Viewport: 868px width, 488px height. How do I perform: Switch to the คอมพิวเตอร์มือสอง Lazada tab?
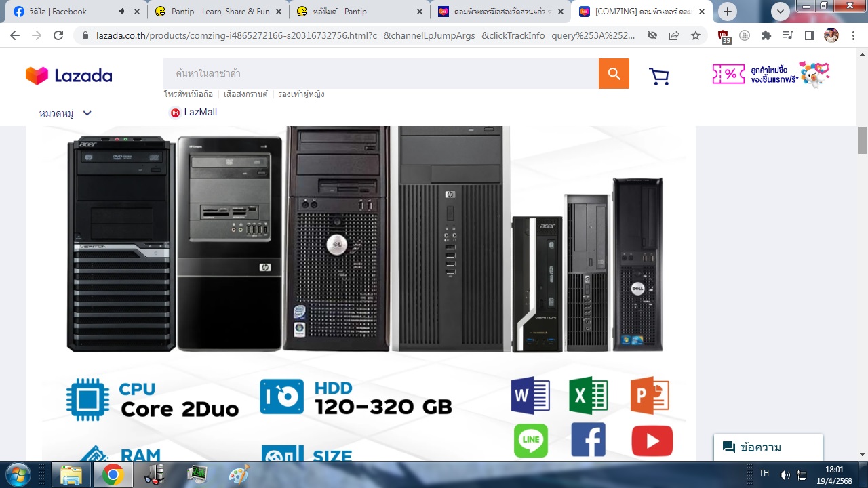point(500,12)
